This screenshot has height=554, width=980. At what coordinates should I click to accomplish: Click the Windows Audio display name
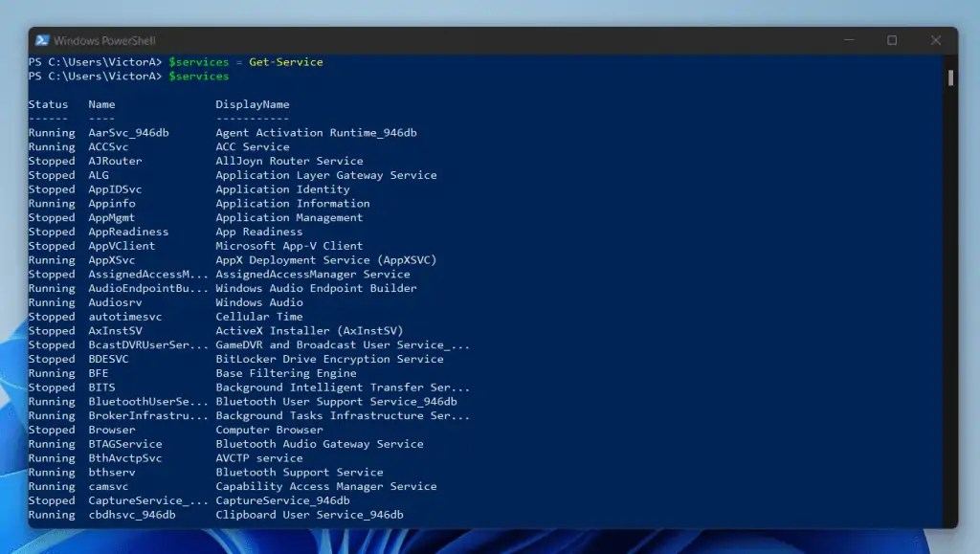coord(258,302)
